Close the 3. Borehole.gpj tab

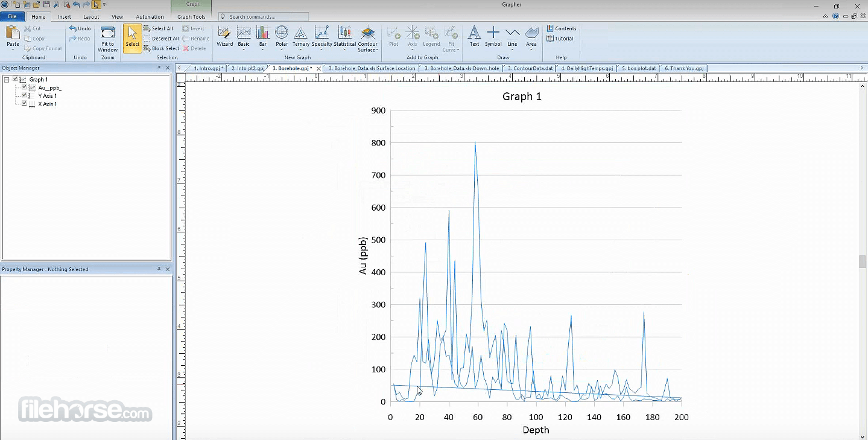coord(319,68)
